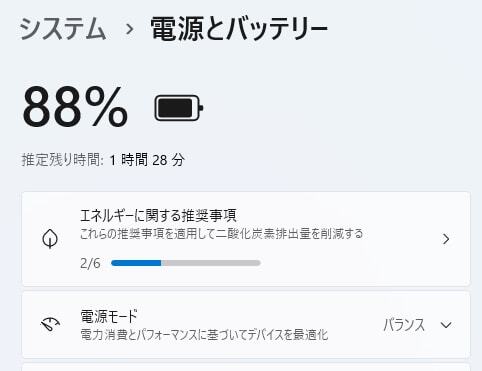Image resolution: width=482 pixels, height=371 pixels.
Task: Click the blue filled part of the progress bar
Action: point(136,263)
